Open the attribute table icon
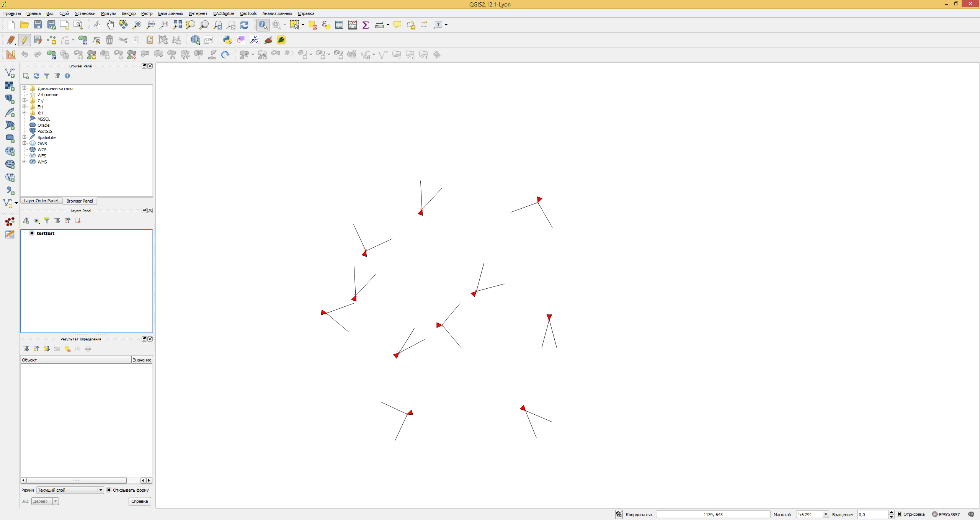The width and height of the screenshot is (980, 520). [x=339, y=25]
